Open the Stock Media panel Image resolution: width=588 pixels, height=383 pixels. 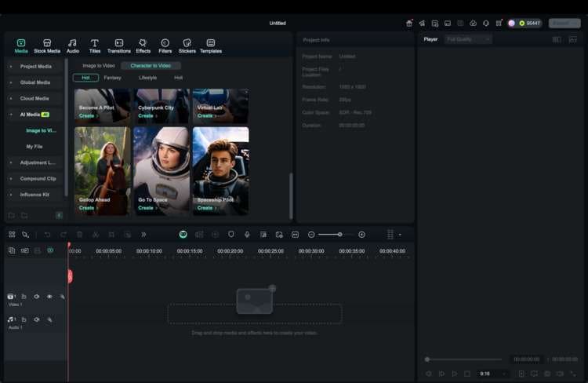(46, 46)
